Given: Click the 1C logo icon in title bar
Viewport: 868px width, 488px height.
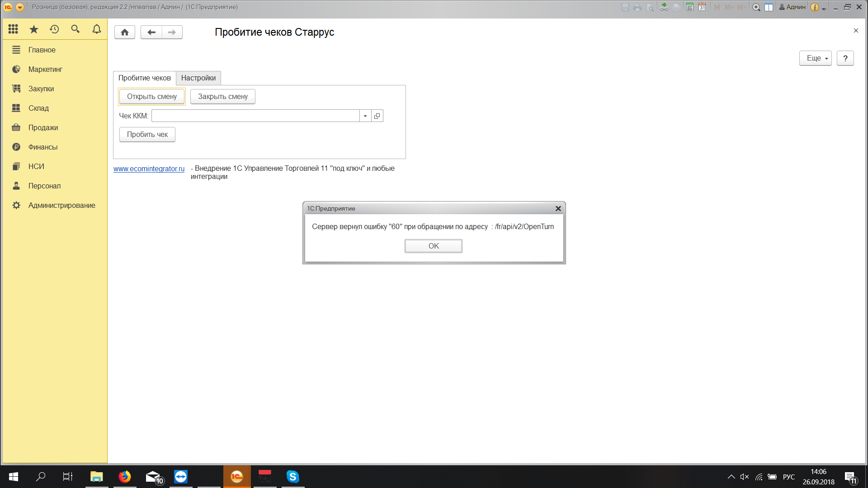Looking at the screenshot, I should click(8, 7).
